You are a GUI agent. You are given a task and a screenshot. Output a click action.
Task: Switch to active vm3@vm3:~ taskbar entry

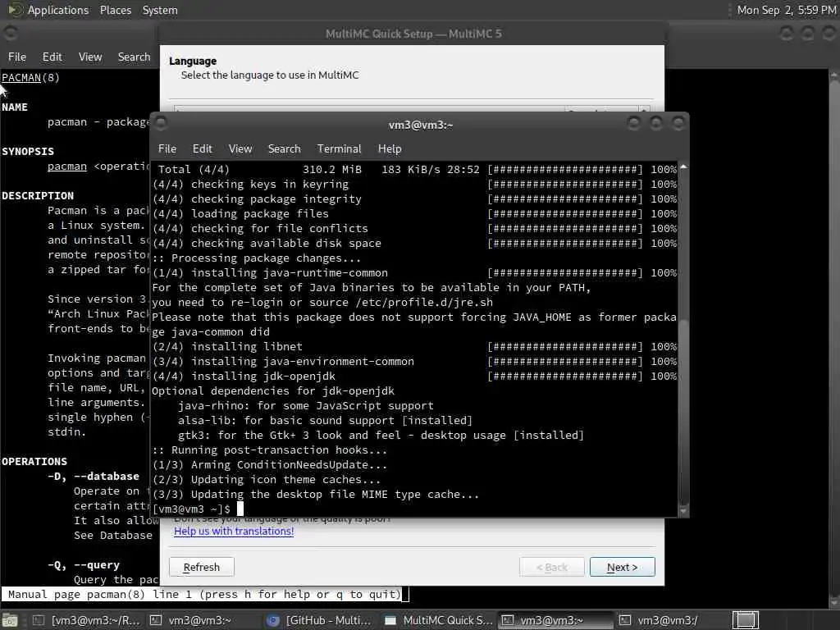click(555, 620)
